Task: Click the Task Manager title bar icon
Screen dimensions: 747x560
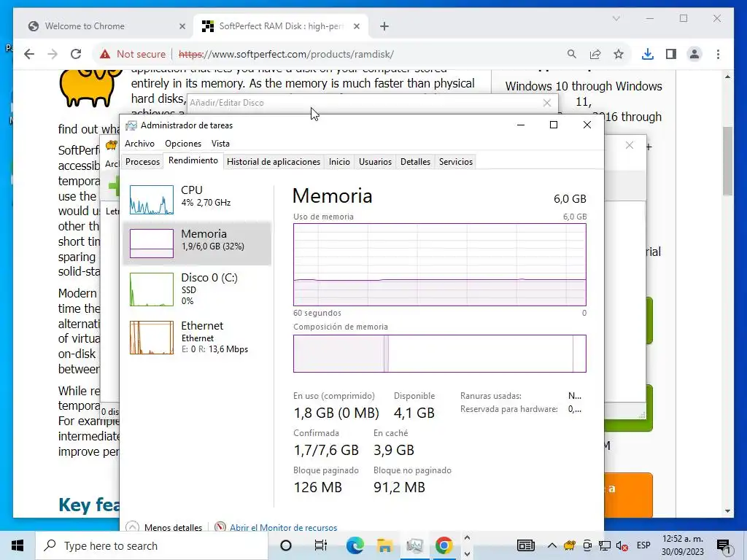Action: click(131, 125)
